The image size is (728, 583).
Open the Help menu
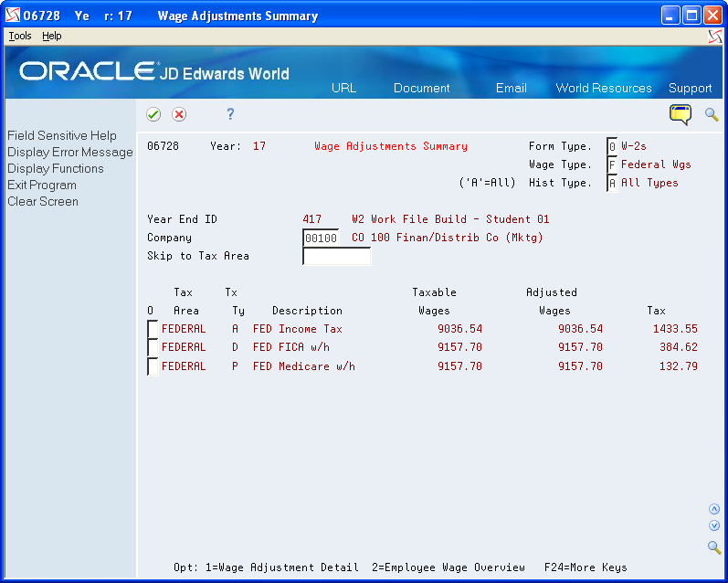click(51, 36)
